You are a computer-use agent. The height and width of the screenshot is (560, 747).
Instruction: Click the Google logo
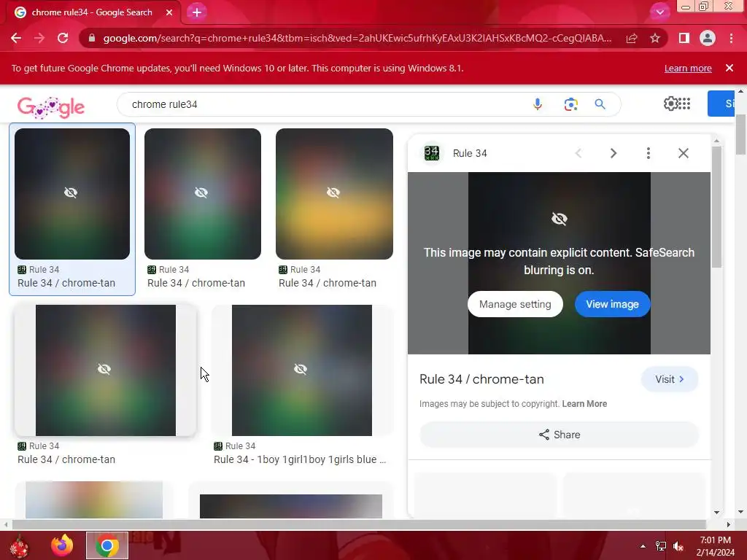[x=51, y=106]
